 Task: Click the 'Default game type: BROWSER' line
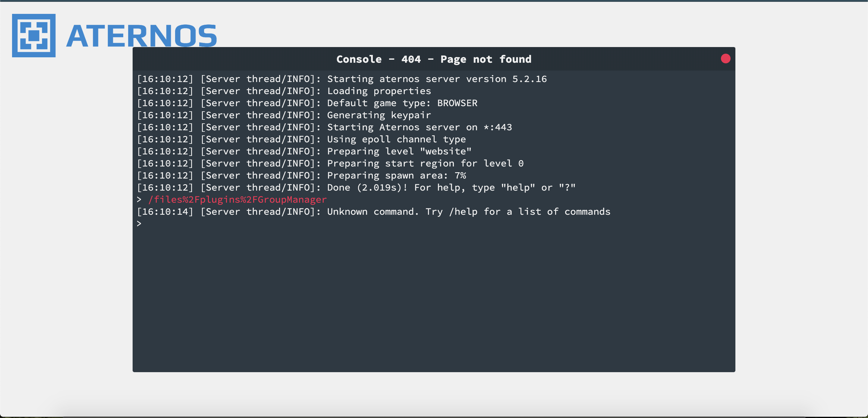point(307,103)
